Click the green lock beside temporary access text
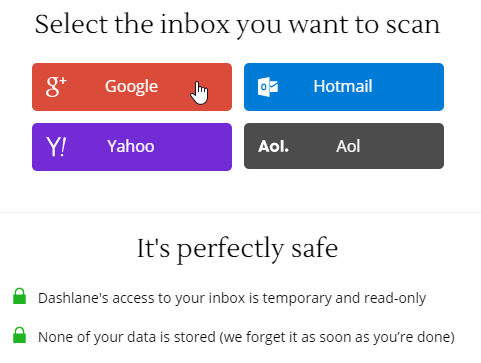The width and height of the screenshot is (481, 363). (19, 296)
